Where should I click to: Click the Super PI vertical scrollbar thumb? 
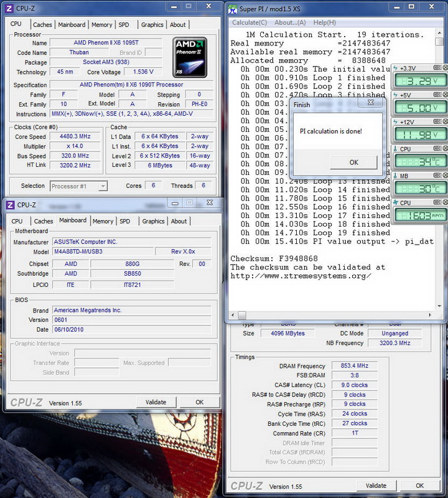(x=439, y=42)
